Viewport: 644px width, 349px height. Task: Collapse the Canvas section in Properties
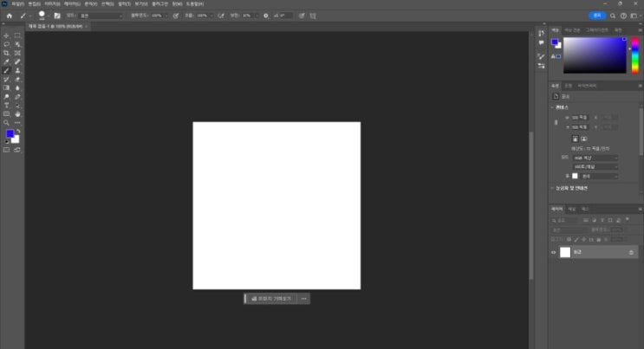click(552, 107)
